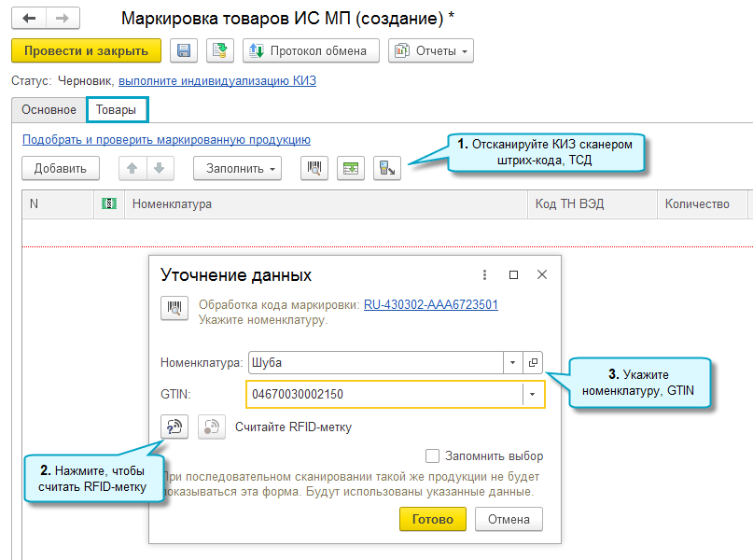Viewport: 753px width, 560px height.
Task: Click the greyed RFID tag icon
Action: pos(212,427)
